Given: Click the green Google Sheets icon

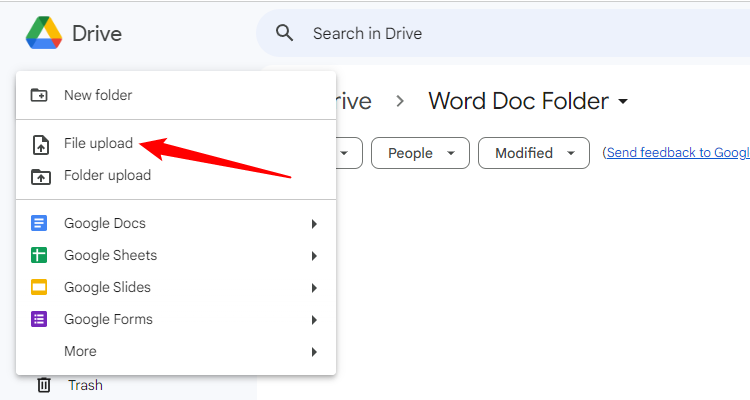Looking at the screenshot, I should [x=40, y=255].
